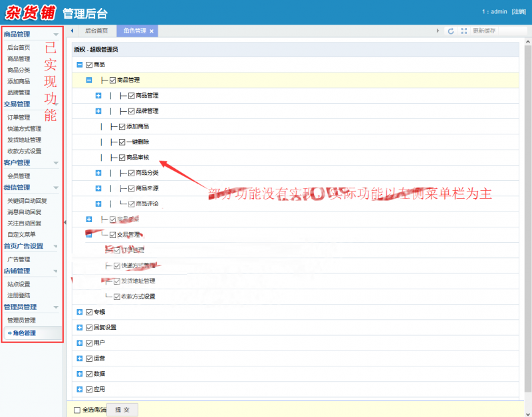Collapse the sidebar with the splitter arrow

tap(65, 223)
